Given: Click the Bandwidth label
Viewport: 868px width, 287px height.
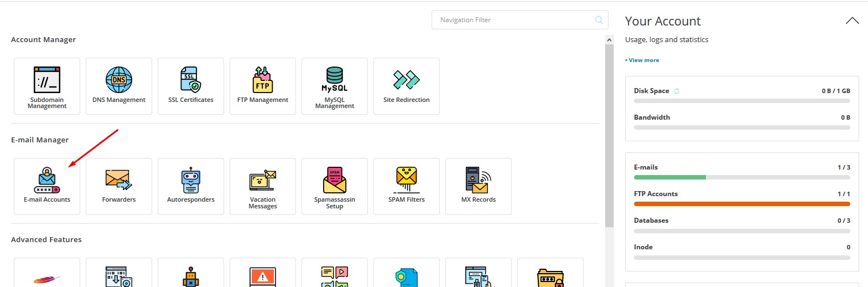Looking at the screenshot, I should click(652, 117).
